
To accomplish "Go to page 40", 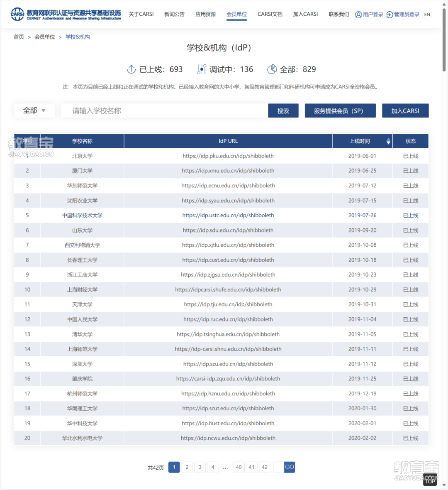I will coord(239,467).
